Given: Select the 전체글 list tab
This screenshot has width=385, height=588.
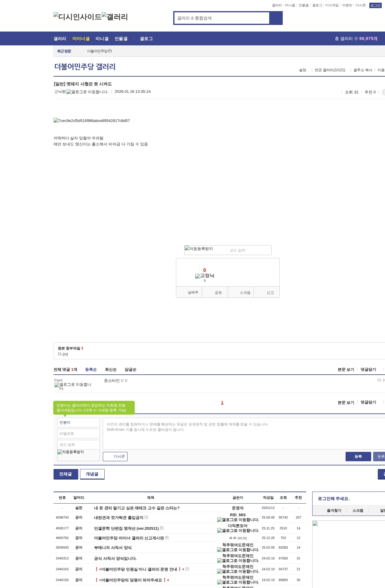Looking at the screenshot, I should [66, 474].
